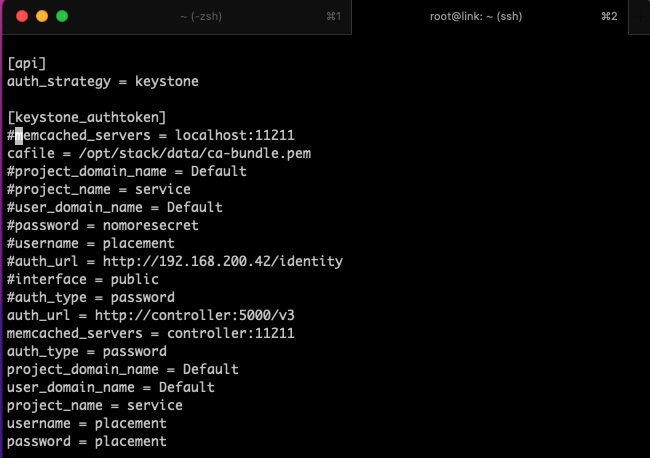
Task: Switch to the '~ (-zsh)' terminal tab
Action: (x=201, y=17)
